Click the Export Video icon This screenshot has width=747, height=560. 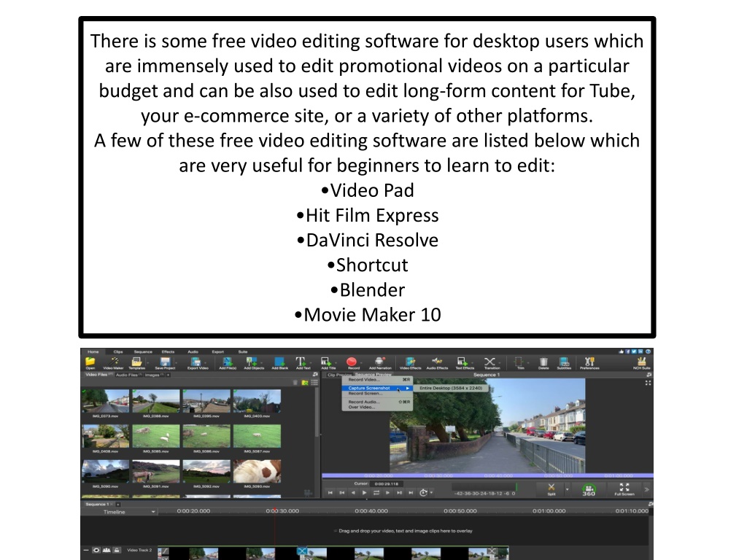click(x=197, y=363)
